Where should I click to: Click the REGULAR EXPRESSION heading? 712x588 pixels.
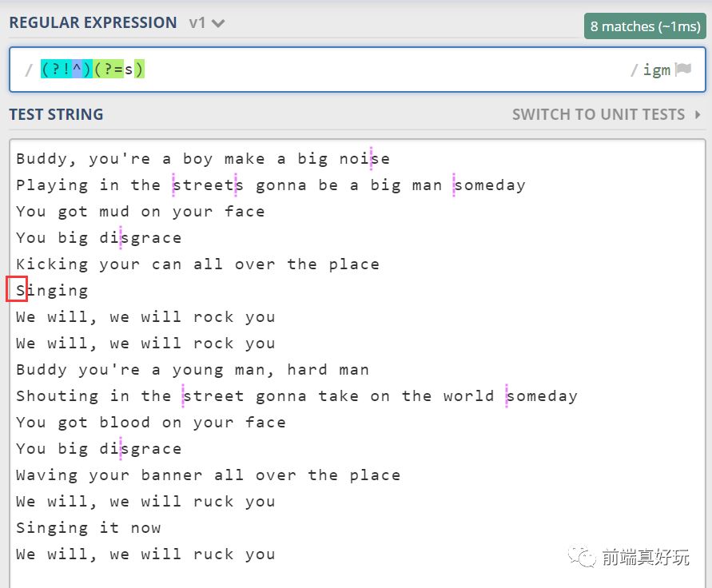coord(93,22)
